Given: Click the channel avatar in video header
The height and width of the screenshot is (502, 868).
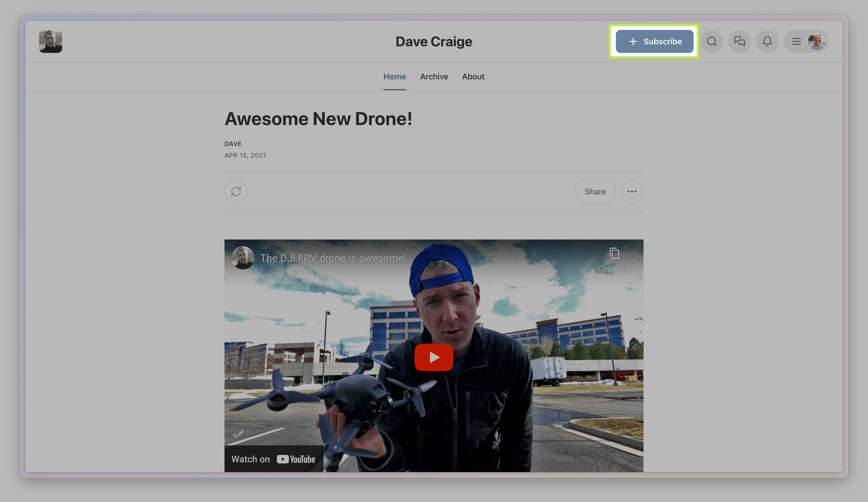Looking at the screenshot, I should tap(243, 258).
